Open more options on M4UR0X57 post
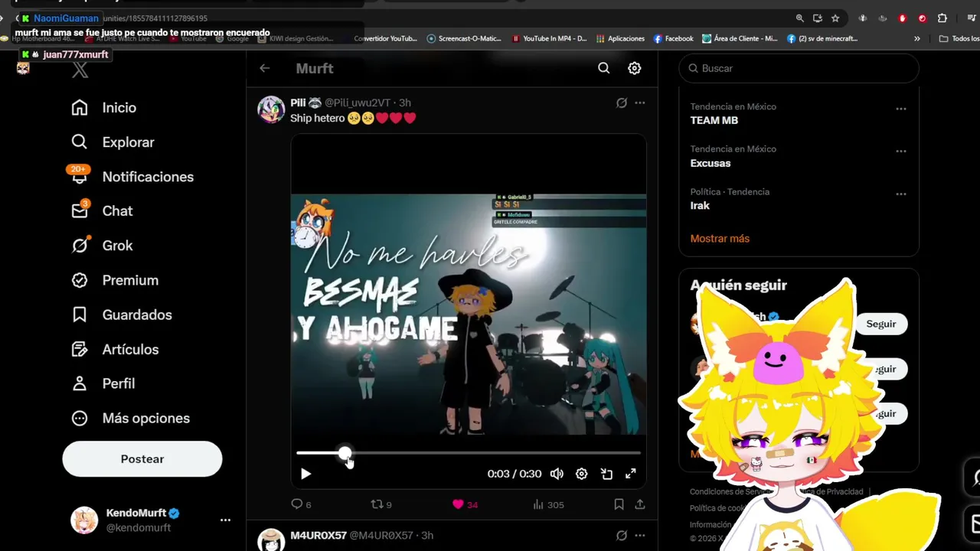 [640, 536]
